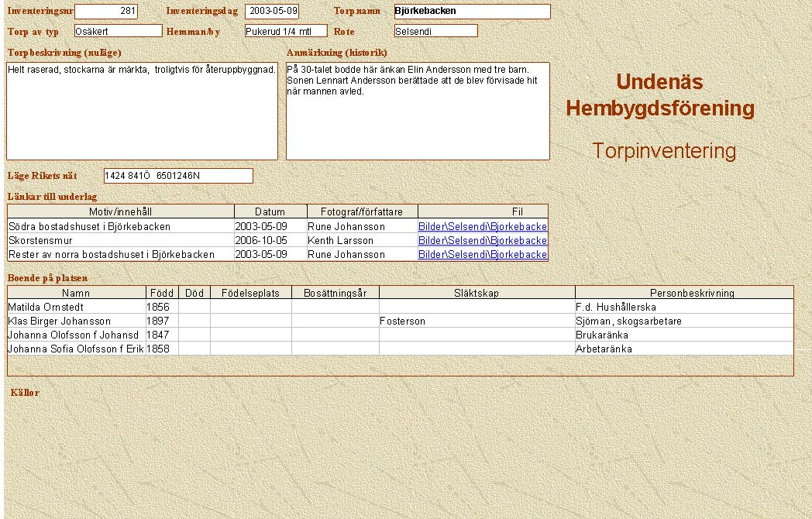Click the Personbeskrivning column header
This screenshot has height=519, width=812.
click(684, 293)
